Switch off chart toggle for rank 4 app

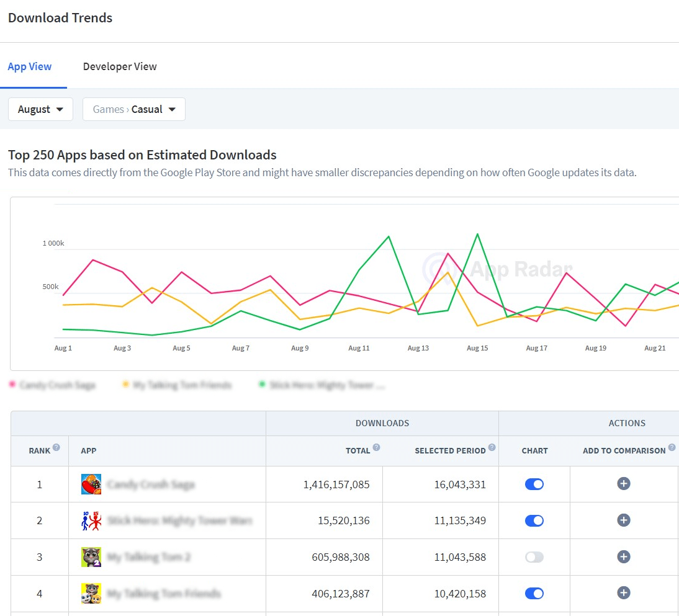pos(534,593)
